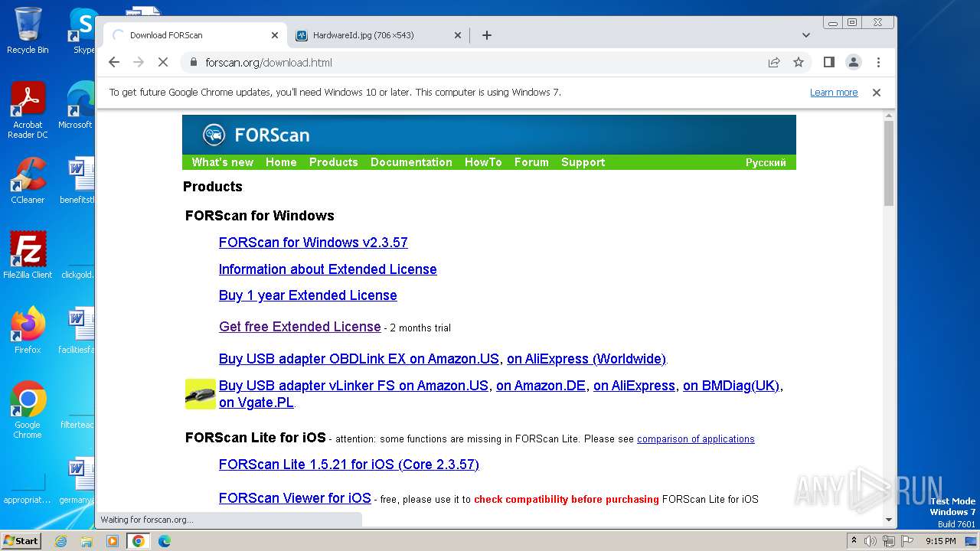980x551 pixels.
Task: Open the What's new menu item
Action: click(x=223, y=162)
